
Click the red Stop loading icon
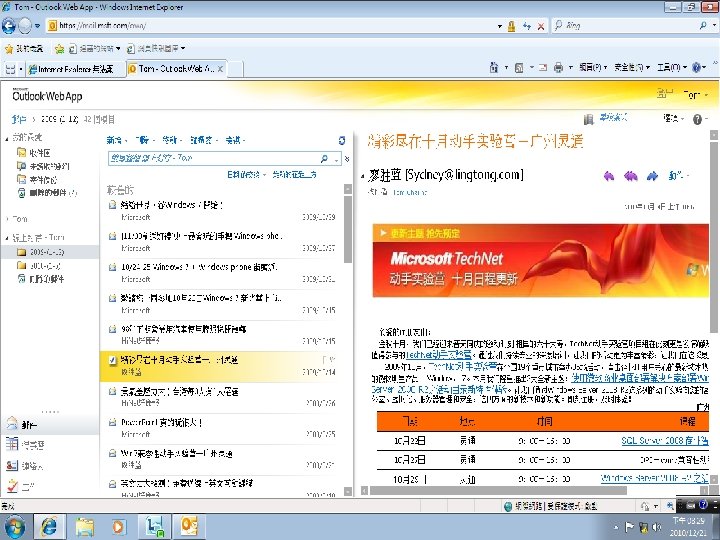coord(541,26)
